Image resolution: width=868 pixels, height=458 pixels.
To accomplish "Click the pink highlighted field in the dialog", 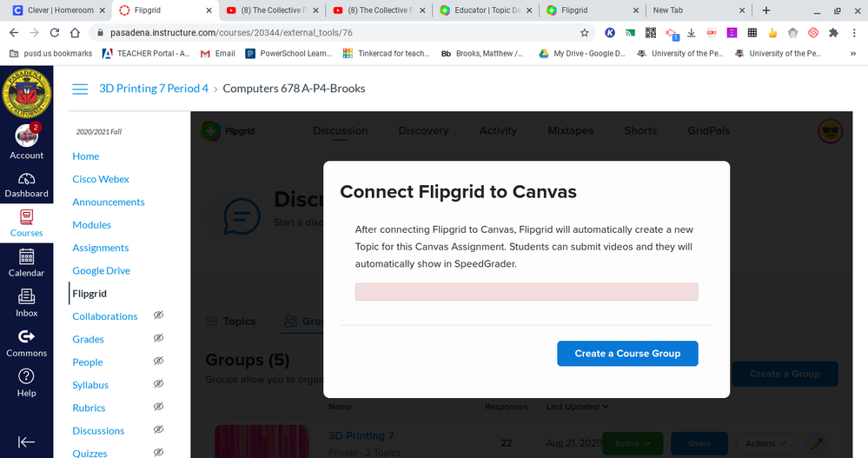I will point(526,292).
